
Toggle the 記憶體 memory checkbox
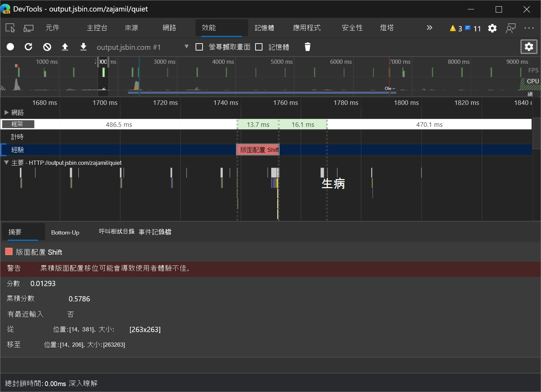pyautogui.click(x=259, y=47)
